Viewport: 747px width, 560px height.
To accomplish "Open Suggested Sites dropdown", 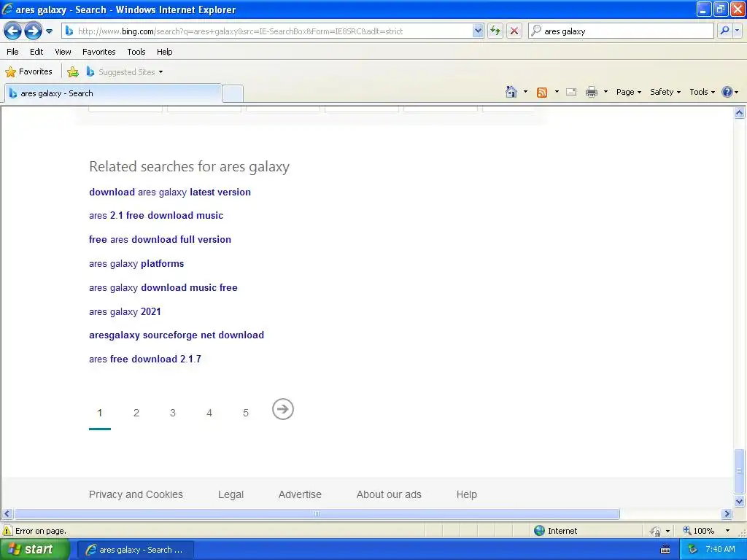I will point(124,72).
